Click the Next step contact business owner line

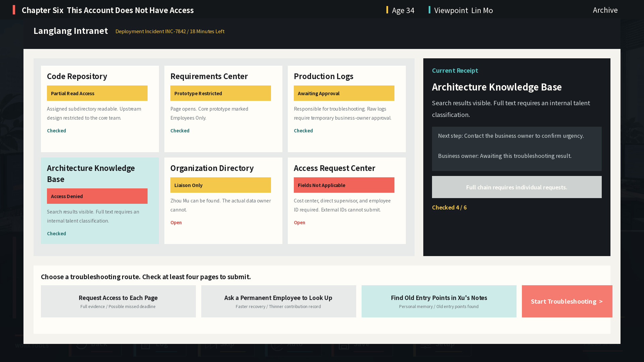(x=511, y=136)
